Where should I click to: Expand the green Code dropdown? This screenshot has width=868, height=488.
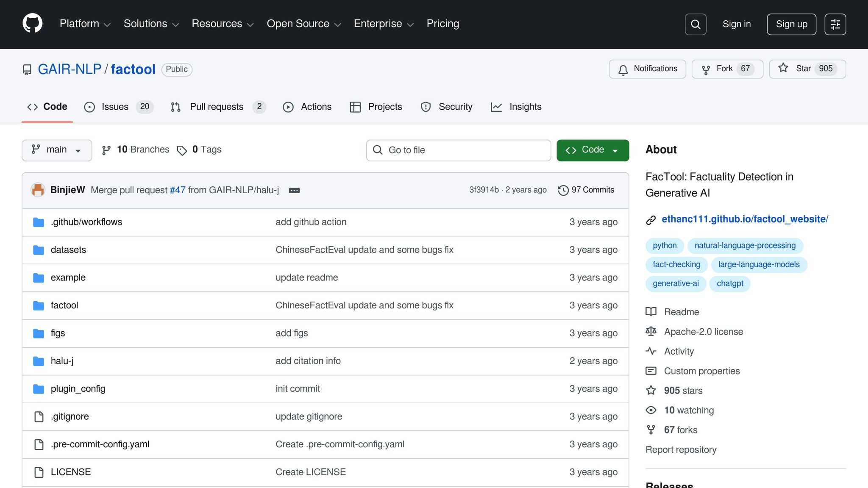click(593, 150)
